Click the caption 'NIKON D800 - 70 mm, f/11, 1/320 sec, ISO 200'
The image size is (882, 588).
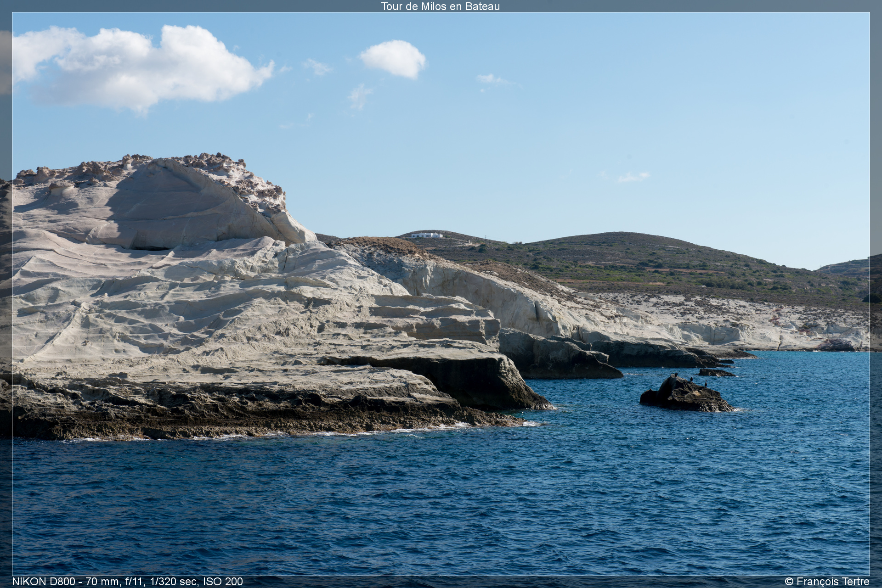coord(127,582)
